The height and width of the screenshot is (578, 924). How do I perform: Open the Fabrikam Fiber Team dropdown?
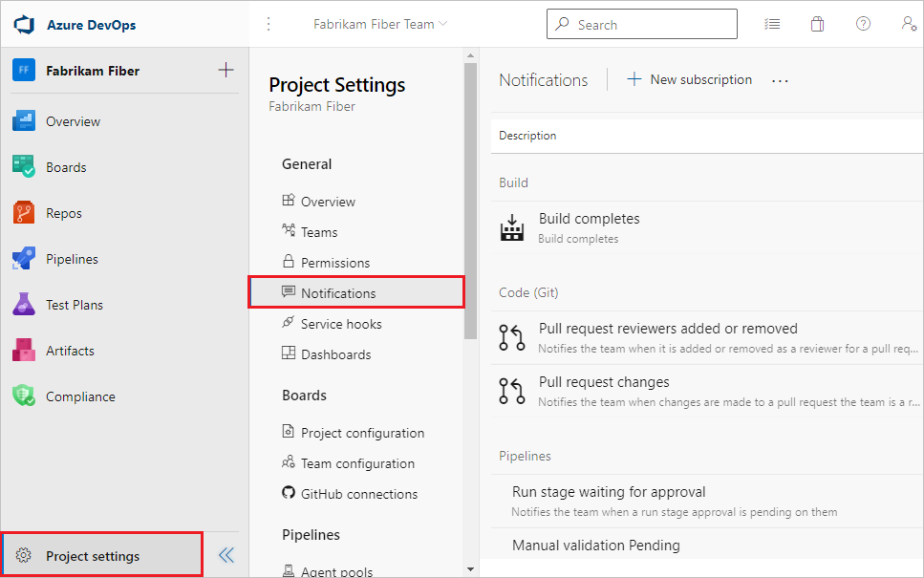click(x=379, y=23)
